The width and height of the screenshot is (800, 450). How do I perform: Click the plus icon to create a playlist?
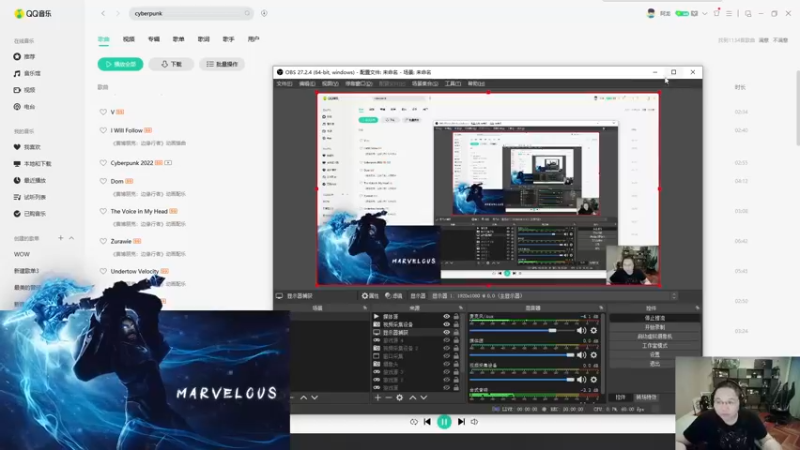click(x=61, y=238)
